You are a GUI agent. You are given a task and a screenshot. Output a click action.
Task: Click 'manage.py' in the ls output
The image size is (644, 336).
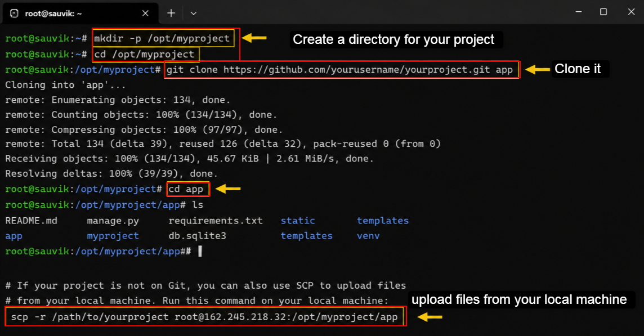pos(113,221)
